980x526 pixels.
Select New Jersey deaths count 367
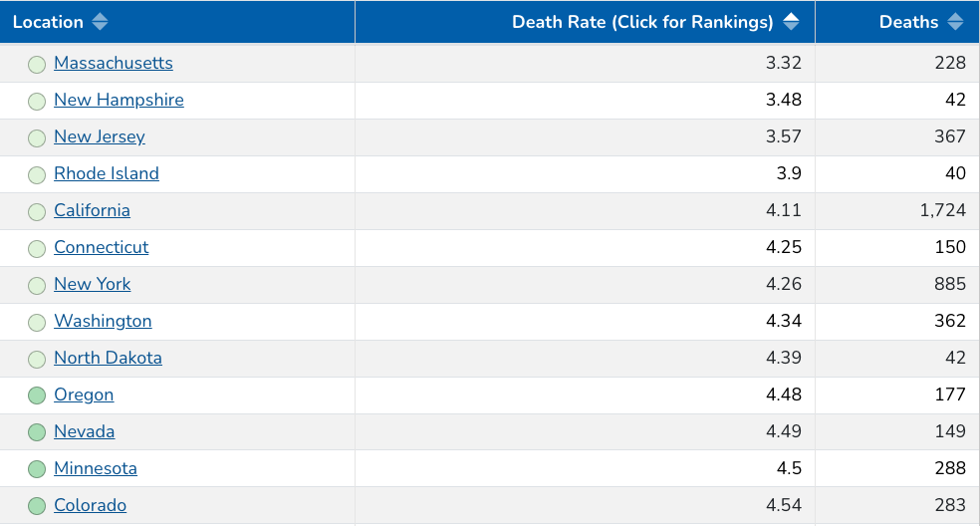950,136
